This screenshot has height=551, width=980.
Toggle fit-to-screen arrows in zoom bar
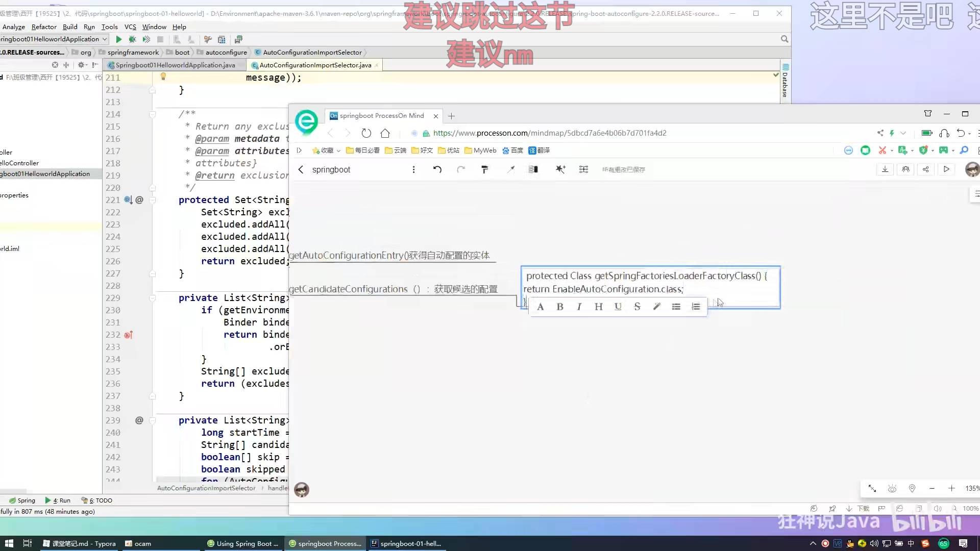coord(872,489)
